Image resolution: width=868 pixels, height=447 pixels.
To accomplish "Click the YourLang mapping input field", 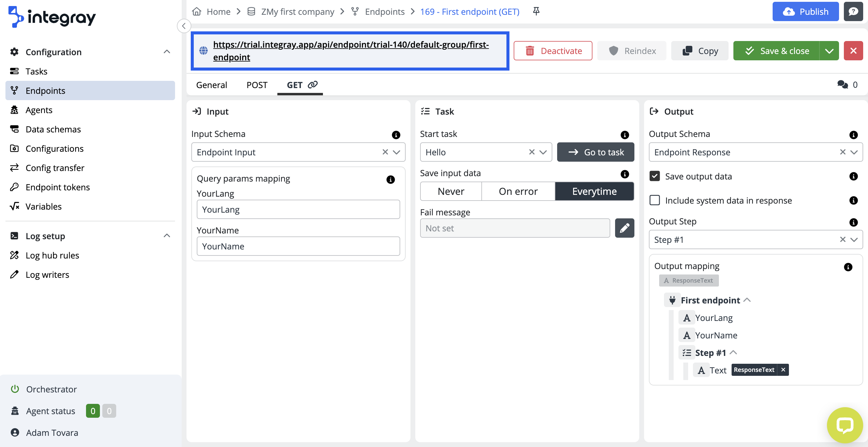I will (x=298, y=210).
